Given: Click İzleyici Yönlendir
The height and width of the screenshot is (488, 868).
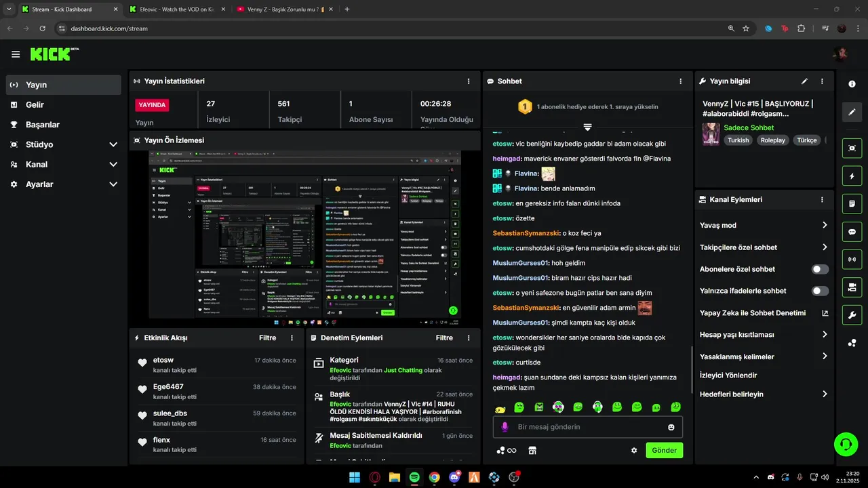Looking at the screenshot, I should 728,375.
